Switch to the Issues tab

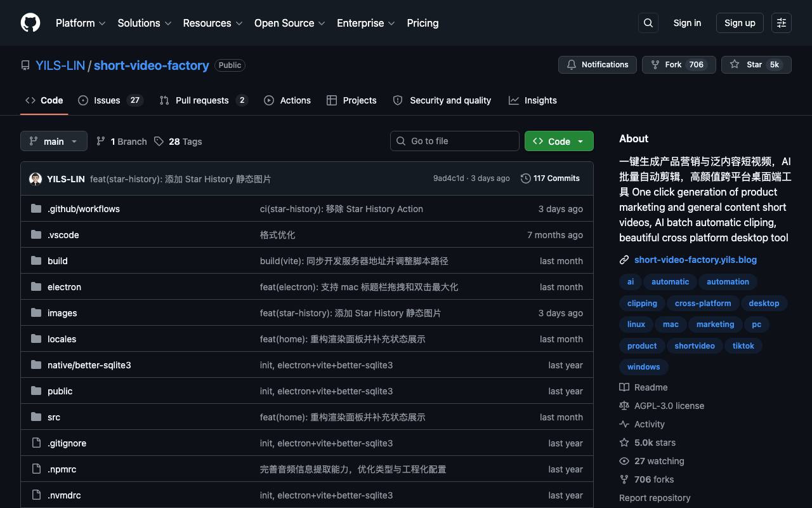tap(110, 100)
